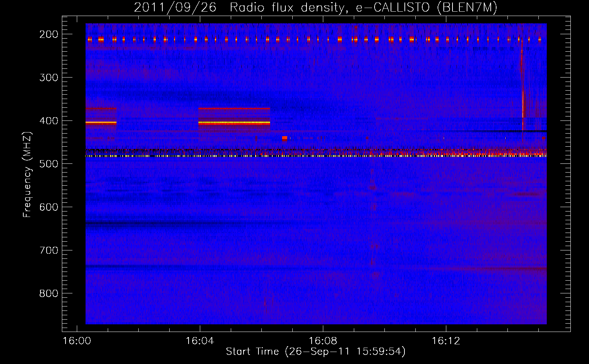This screenshot has height=364, width=589.
Task: Click the bright yellow band at 405 MHz near 16:05
Action: point(234,123)
